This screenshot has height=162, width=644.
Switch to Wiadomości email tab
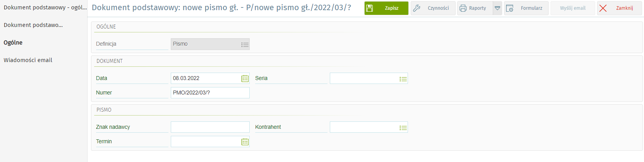coord(28,60)
